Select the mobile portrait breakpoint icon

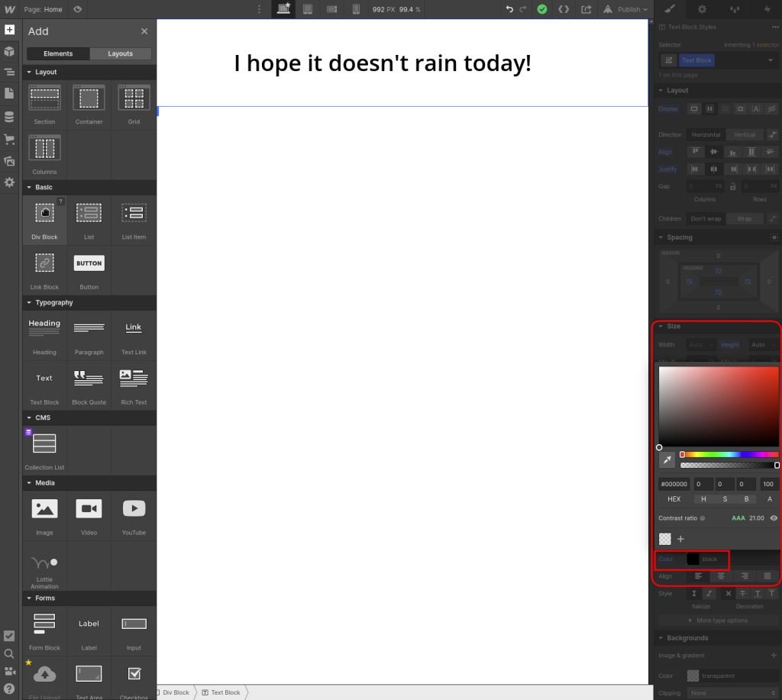356,9
